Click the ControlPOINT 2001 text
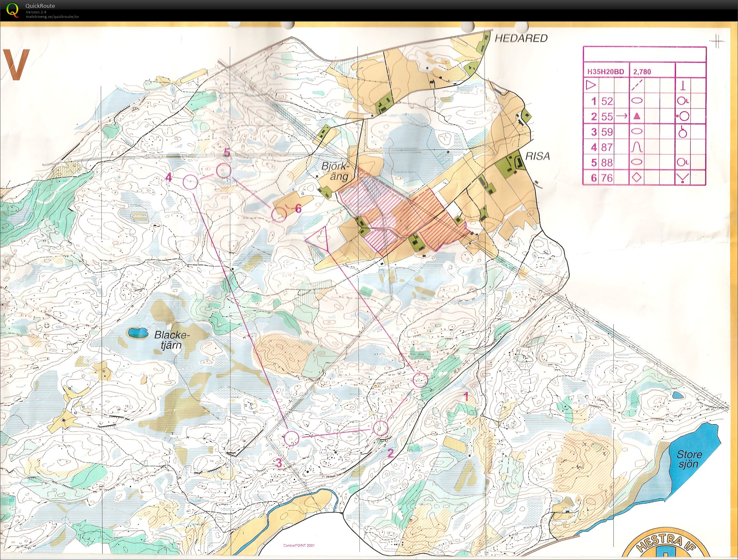738x560 pixels. [299, 546]
